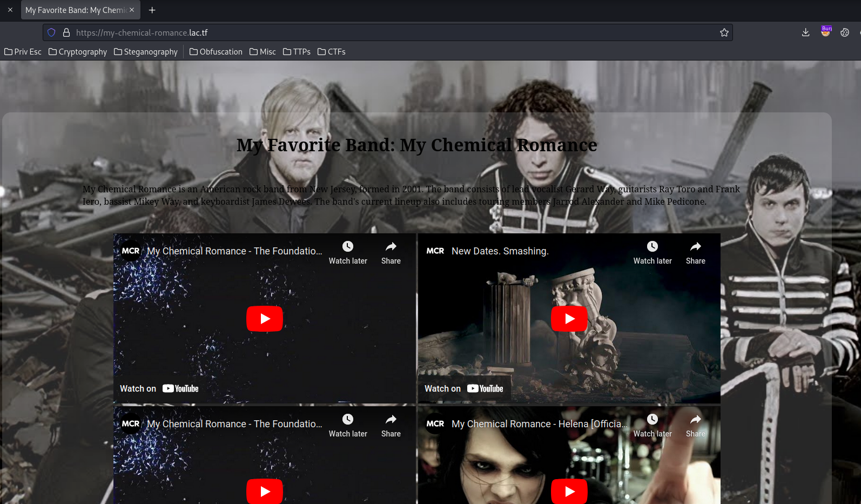The image size is (861, 504).
Task: Click the tracking protection shield icon
Action: [51, 32]
